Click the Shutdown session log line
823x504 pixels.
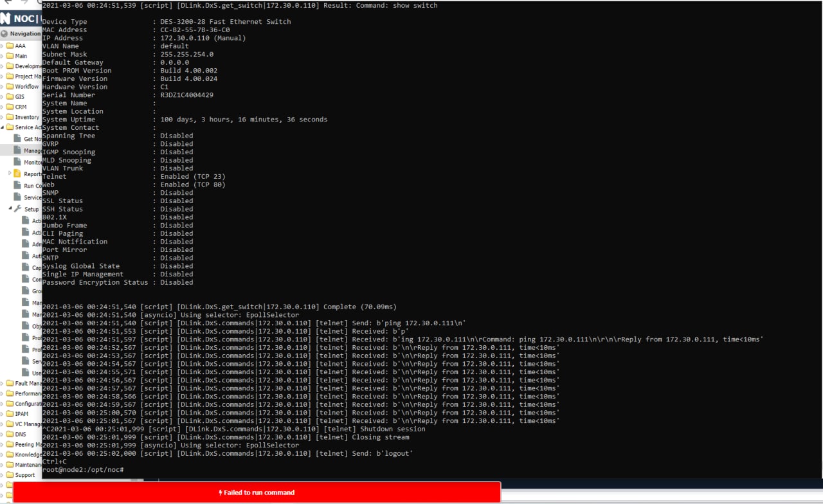[x=234, y=429]
